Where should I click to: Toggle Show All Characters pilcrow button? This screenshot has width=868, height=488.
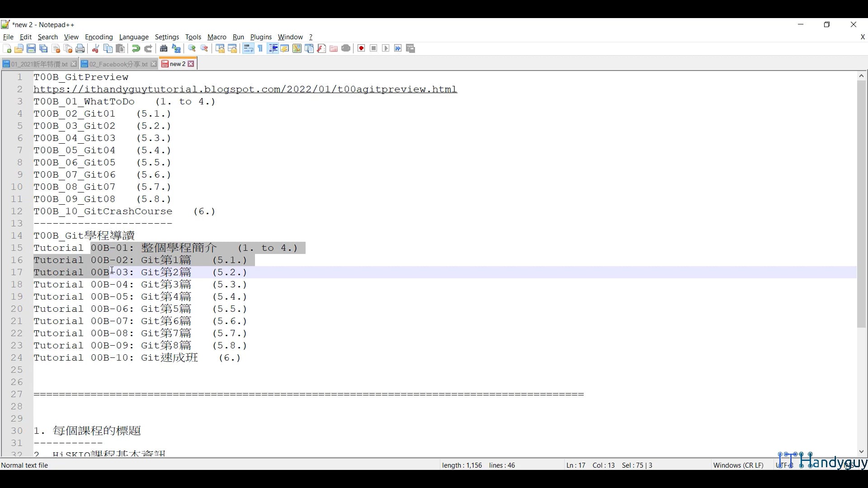260,49
